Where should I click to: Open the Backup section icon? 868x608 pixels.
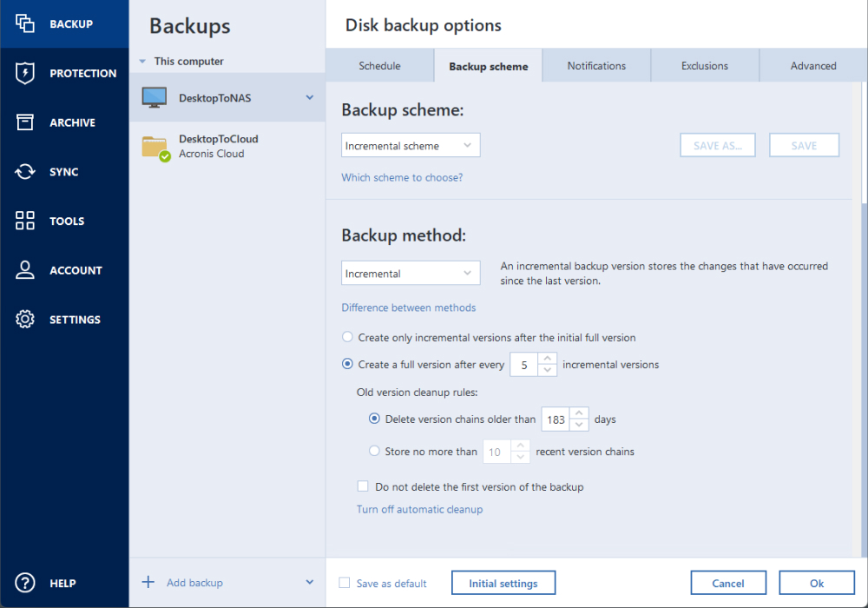[24, 23]
